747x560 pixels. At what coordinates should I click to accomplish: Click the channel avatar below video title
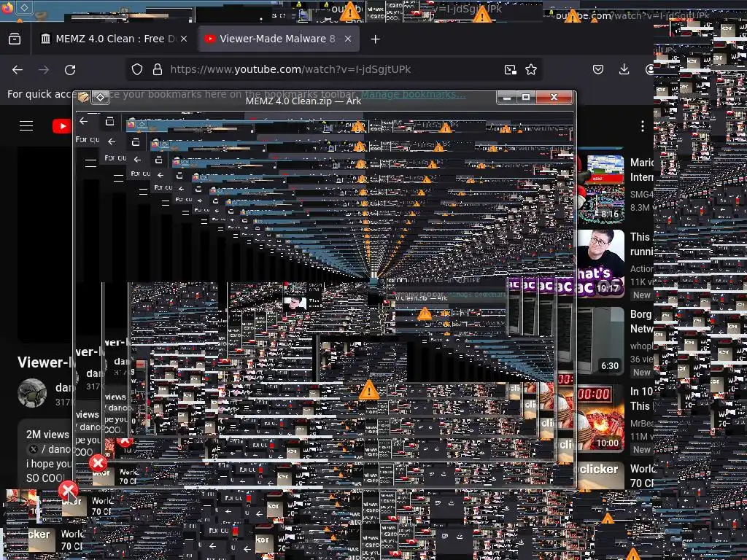coord(32,393)
